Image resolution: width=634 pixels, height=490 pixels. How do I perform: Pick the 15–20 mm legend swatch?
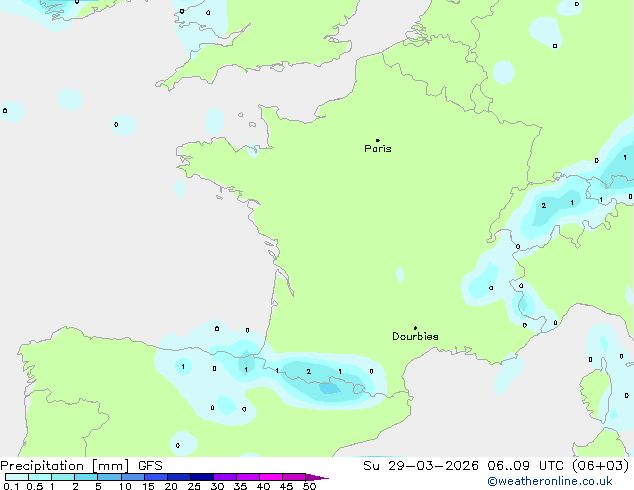pyautogui.click(x=155, y=477)
